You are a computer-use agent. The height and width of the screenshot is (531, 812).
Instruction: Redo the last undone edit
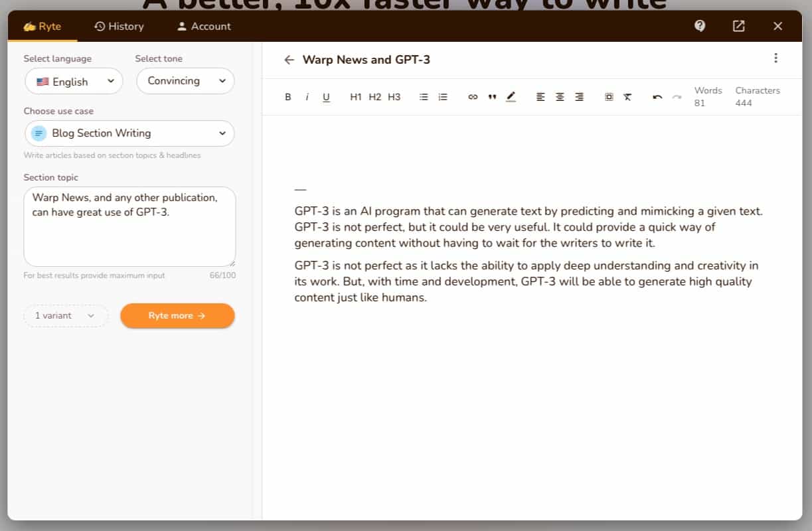677,97
